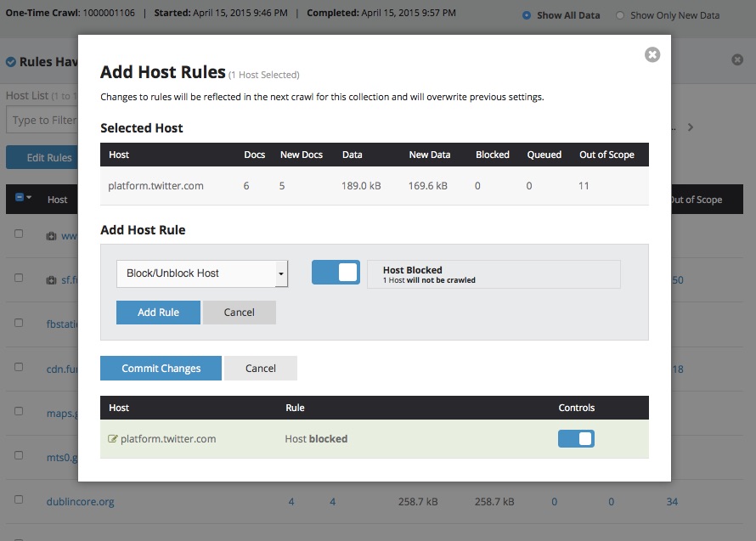Toggle the Controls switch for platform.twitter.com

click(x=576, y=438)
